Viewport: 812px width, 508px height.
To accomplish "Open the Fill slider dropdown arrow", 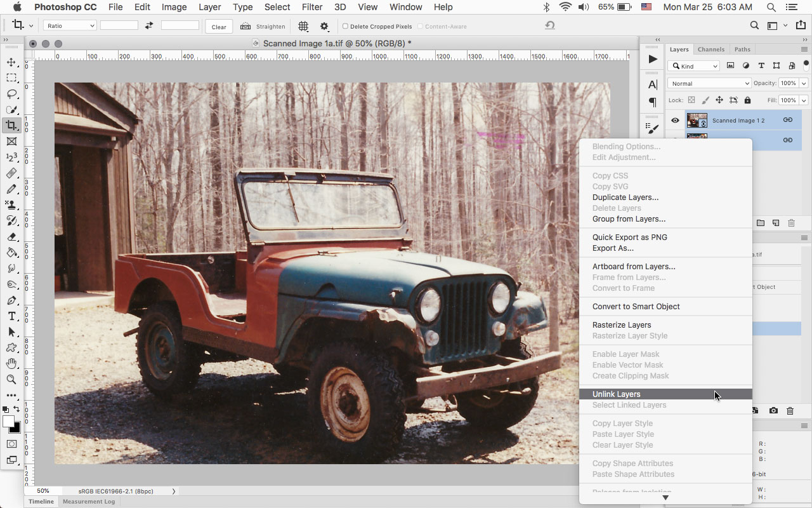I will (804, 100).
